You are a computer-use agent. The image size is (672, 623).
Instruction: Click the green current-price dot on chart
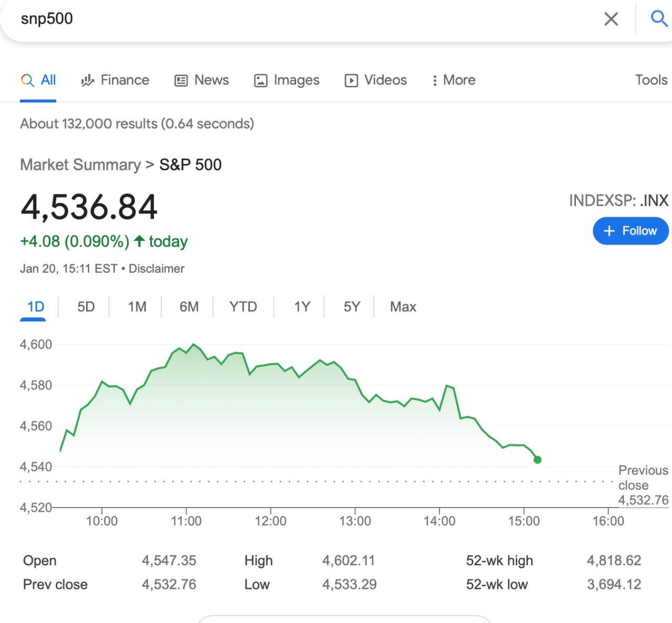537,460
